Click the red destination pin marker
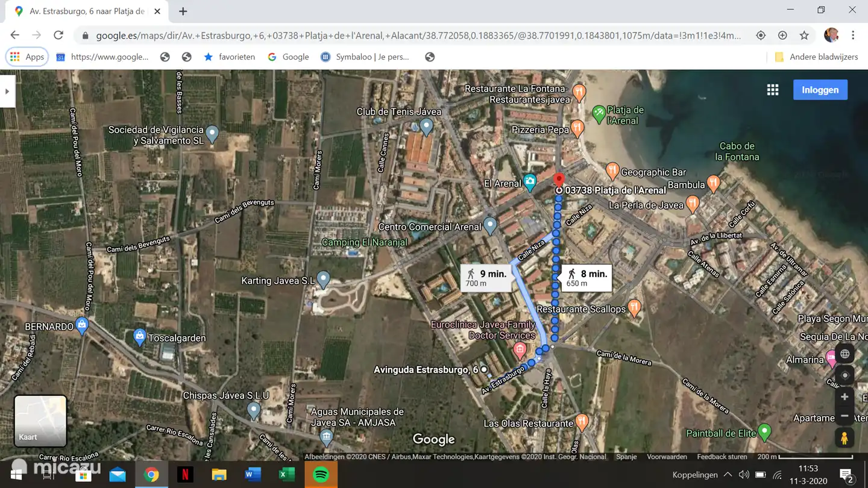868x488 pixels. pyautogui.click(x=559, y=180)
